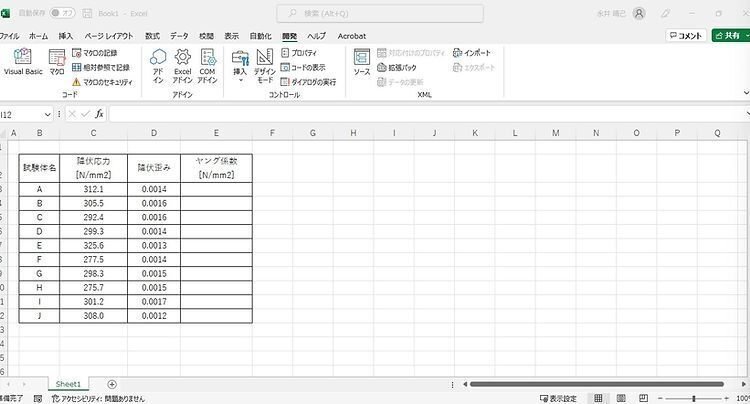Run ダイアログの実行 dialog
The height and width of the screenshot is (404, 750).
point(309,82)
